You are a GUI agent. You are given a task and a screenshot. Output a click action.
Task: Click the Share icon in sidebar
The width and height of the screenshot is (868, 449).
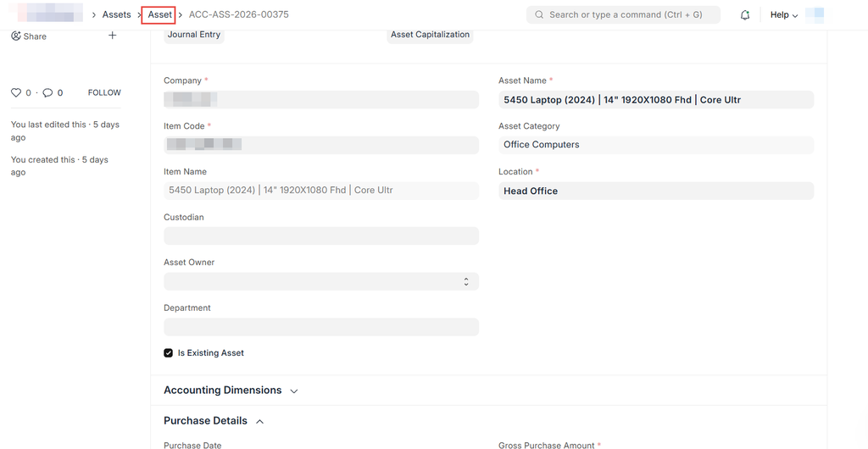point(16,36)
